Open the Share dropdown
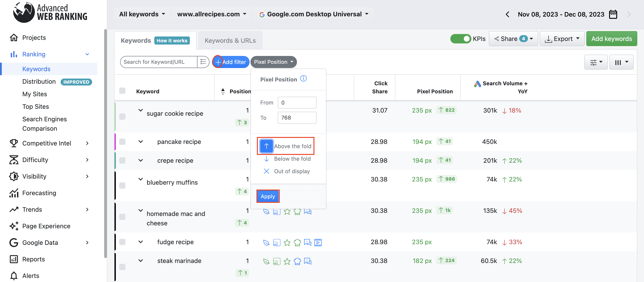The image size is (644, 282). pos(513,39)
